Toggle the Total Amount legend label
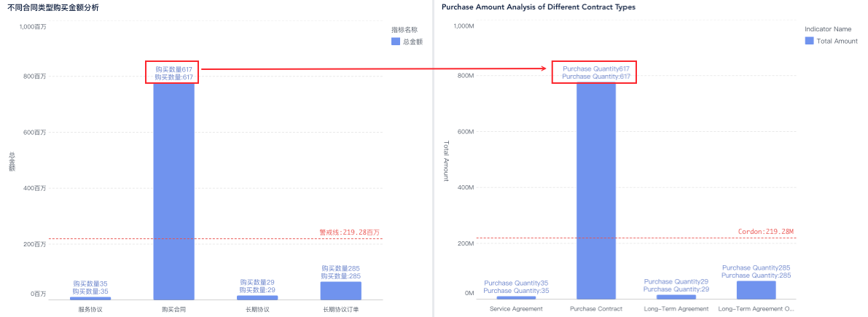Image resolution: width=868 pixels, height=317 pixels. pos(837,41)
